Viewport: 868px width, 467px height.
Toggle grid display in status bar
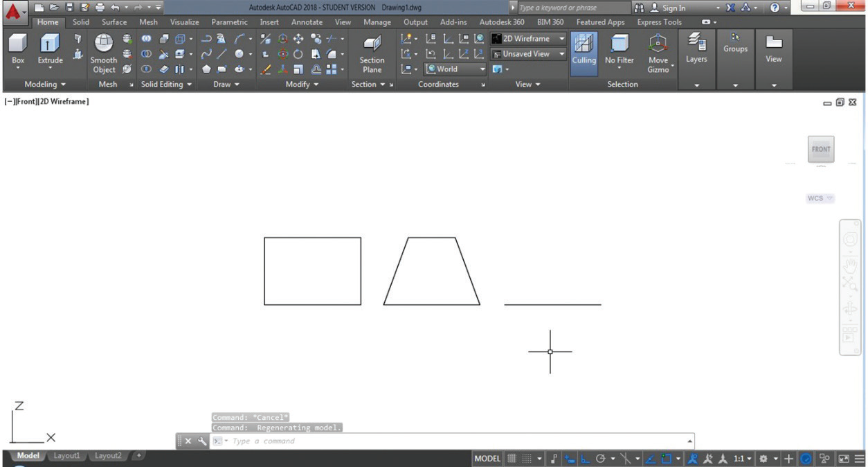pos(512,459)
